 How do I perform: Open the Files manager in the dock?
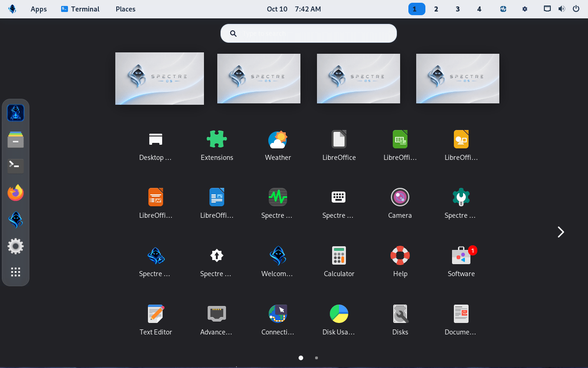[x=16, y=140]
